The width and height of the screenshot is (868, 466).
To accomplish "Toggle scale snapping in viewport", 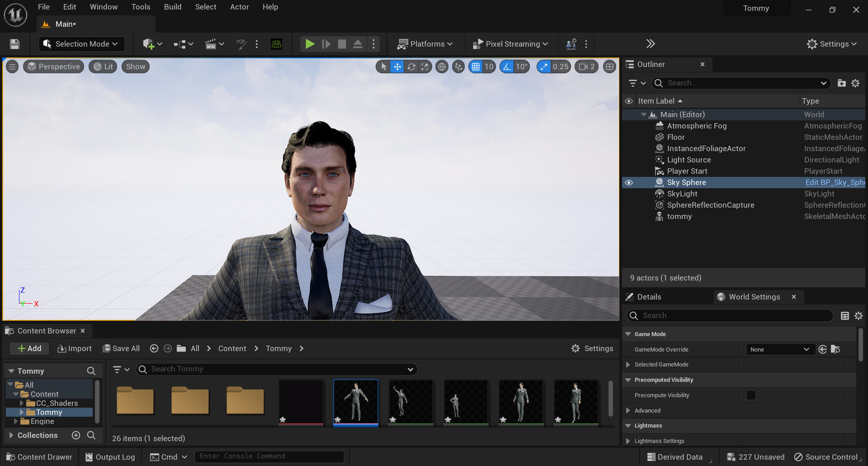I will (544, 67).
